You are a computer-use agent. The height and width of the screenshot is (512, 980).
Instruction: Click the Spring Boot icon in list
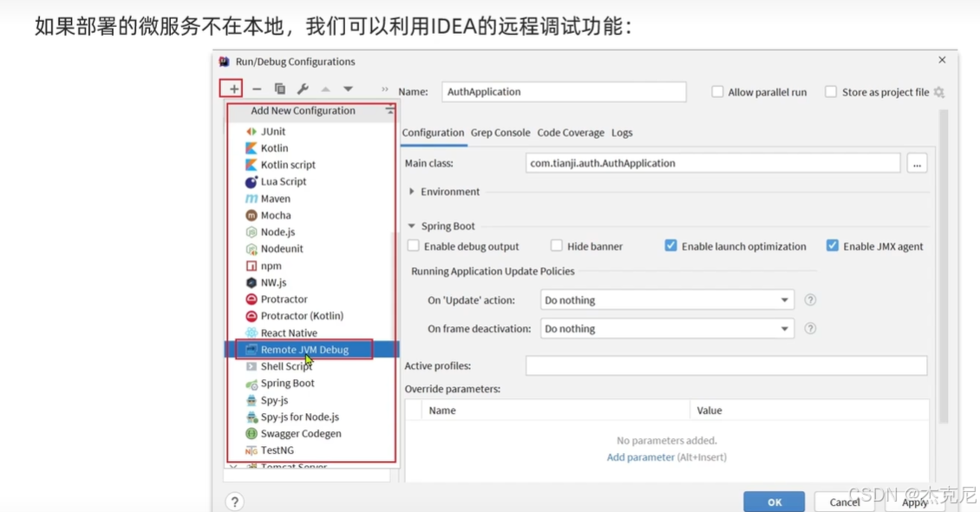[252, 384]
